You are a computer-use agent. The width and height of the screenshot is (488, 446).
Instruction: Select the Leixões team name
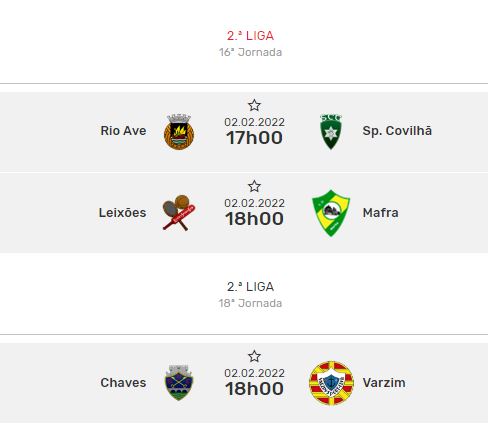[x=122, y=213]
